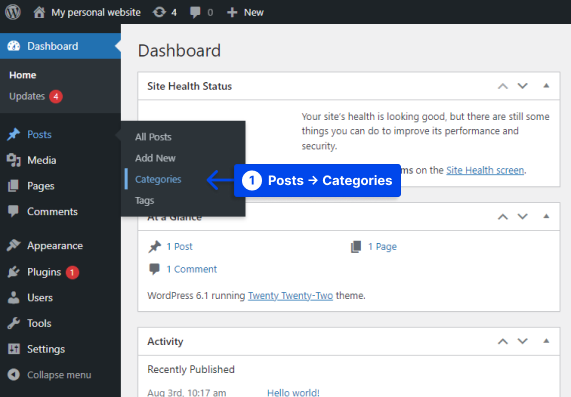Move Activity panel up
571x397 pixels.
pyautogui.click(x=503, y=341)
